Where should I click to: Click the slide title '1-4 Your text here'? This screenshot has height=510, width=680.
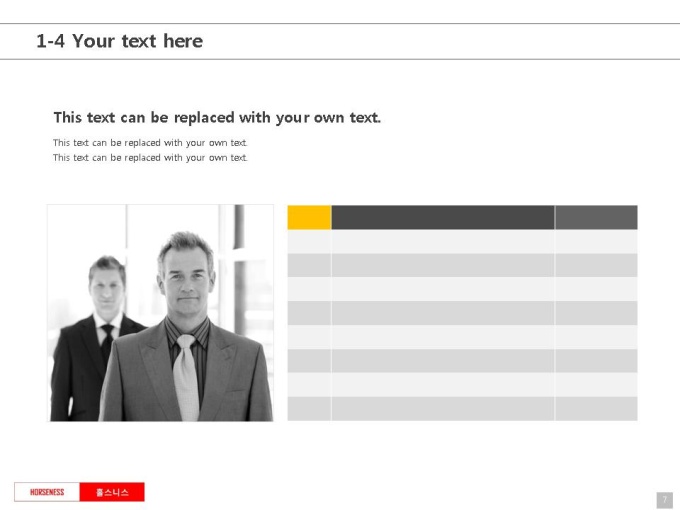119,41
